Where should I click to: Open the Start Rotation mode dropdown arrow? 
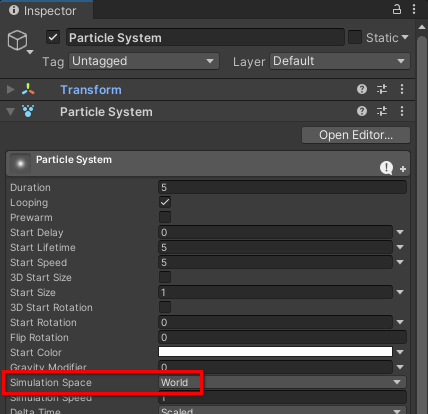tap(400, 322)
